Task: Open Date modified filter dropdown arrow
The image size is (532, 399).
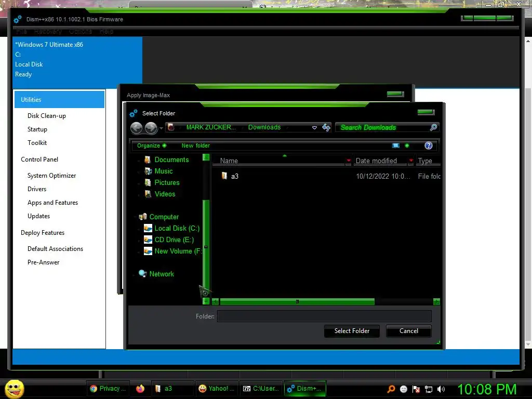Action: [x=411, y=161]
